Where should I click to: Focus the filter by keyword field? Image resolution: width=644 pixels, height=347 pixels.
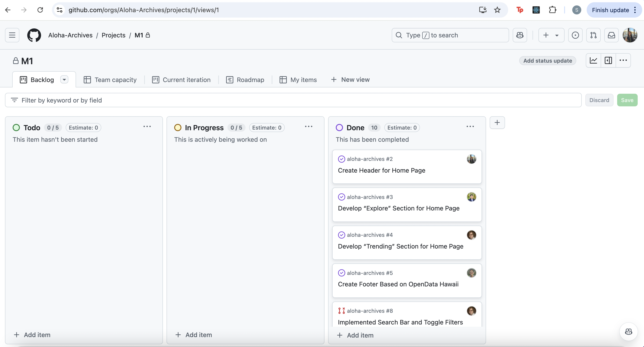(x=293, y=100)
